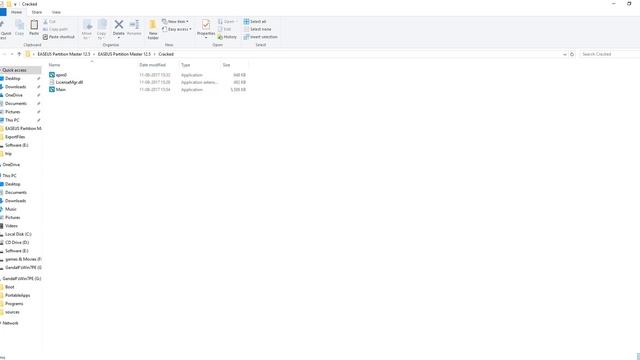Open Music under This PC
Image resolution: width=640 pixels, height=360 pixels.
pyautogui.click(x=11, y=209)
